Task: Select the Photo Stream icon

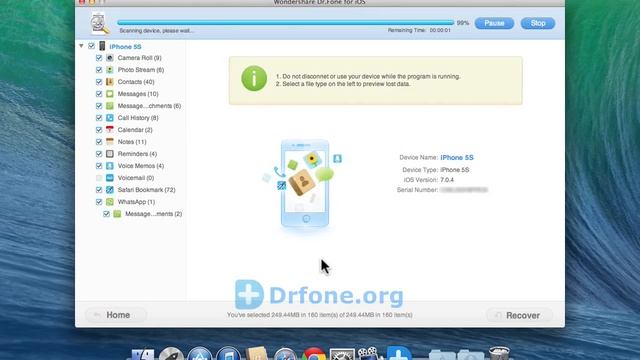Action: click(x=110, y=70)
